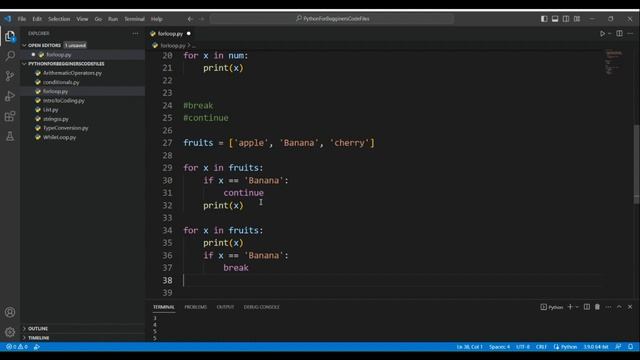Open WhileLoop.py in the explorer
The image size is (640, 360).
click(x=60, y=137)
